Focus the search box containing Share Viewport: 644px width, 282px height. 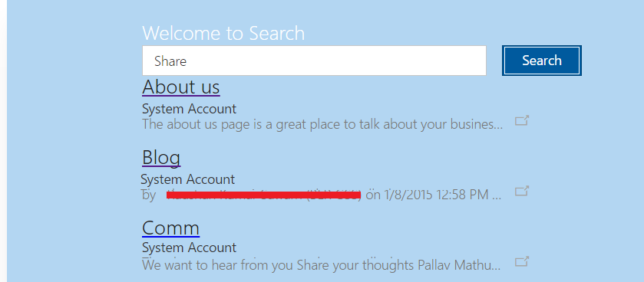tap(314, 61)
